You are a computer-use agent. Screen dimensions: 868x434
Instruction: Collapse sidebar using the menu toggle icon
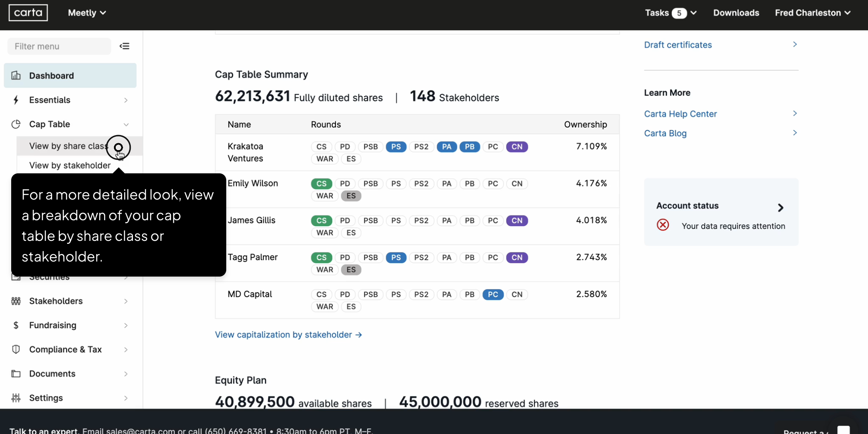(x=125, y=46)
